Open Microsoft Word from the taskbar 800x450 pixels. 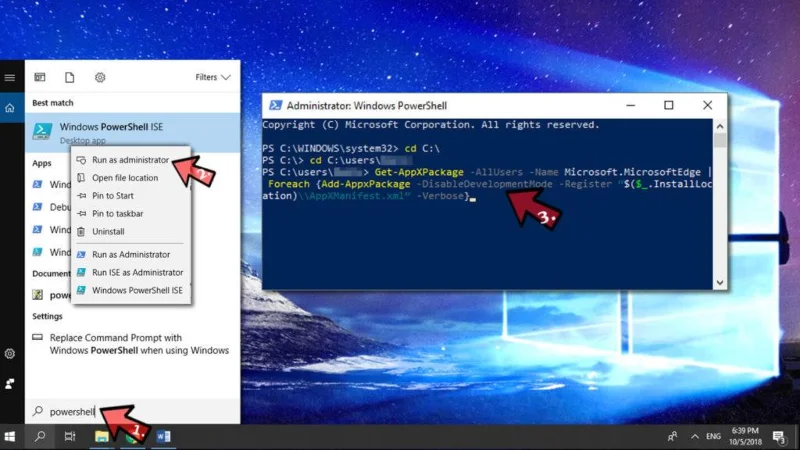(x=163, y=437)
